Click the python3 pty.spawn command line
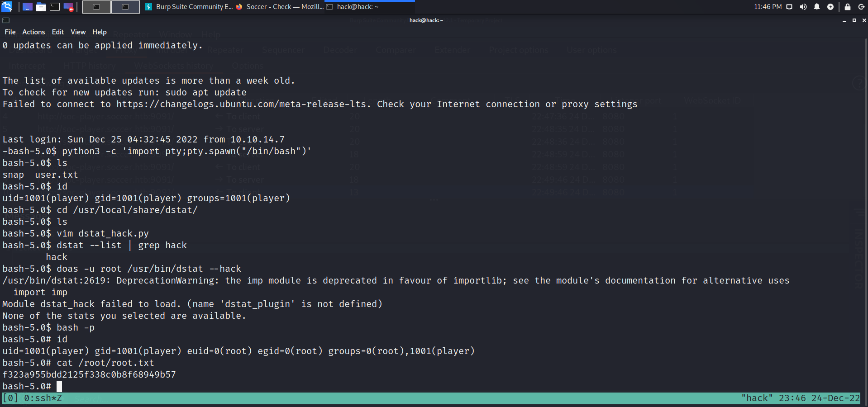The image size is (868, 407). coord(157,151)
